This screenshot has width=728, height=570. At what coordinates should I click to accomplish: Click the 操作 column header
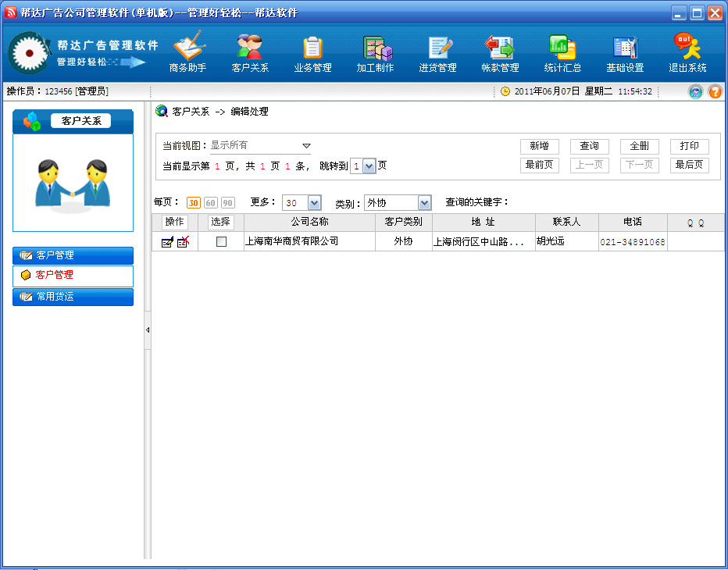pos(174,222)
